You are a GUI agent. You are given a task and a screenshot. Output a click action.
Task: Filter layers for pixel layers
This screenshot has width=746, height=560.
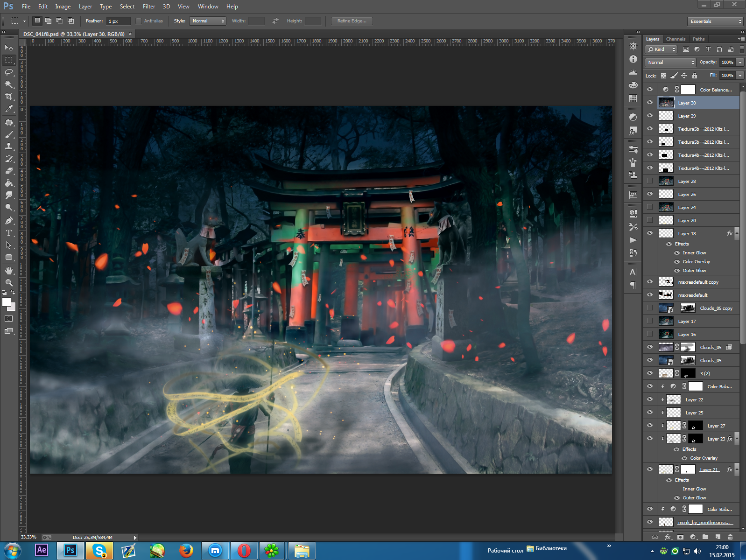(686, 49)
